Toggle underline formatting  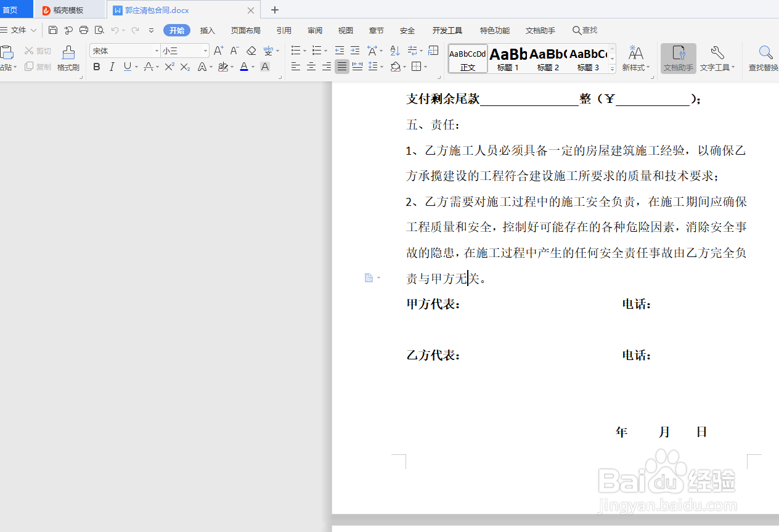(x=127, y=67)
